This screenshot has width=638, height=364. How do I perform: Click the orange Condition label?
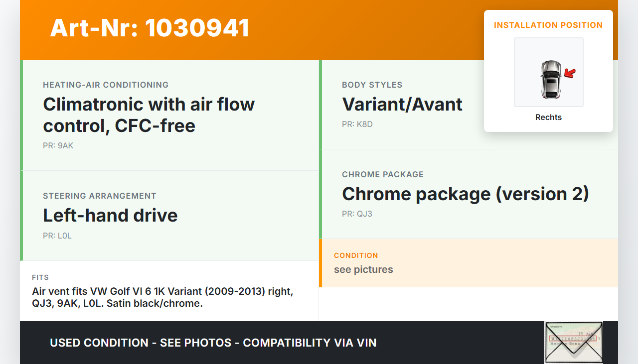(356, 255)
